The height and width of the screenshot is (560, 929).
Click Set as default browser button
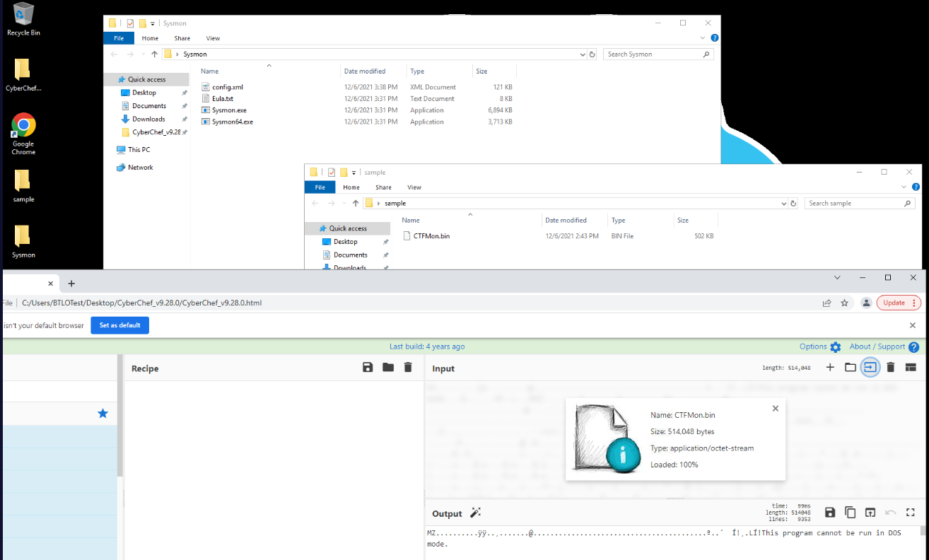(x=120, y=325)
